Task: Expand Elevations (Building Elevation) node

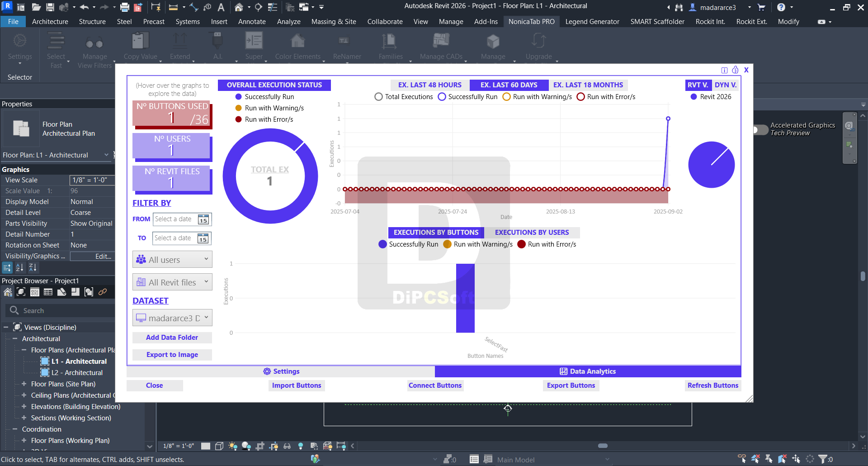Action: (x=24, y=406)
